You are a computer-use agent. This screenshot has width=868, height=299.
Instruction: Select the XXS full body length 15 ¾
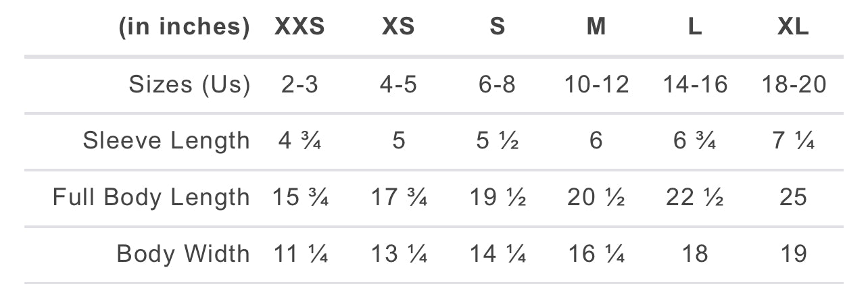(x=300, y=197)
